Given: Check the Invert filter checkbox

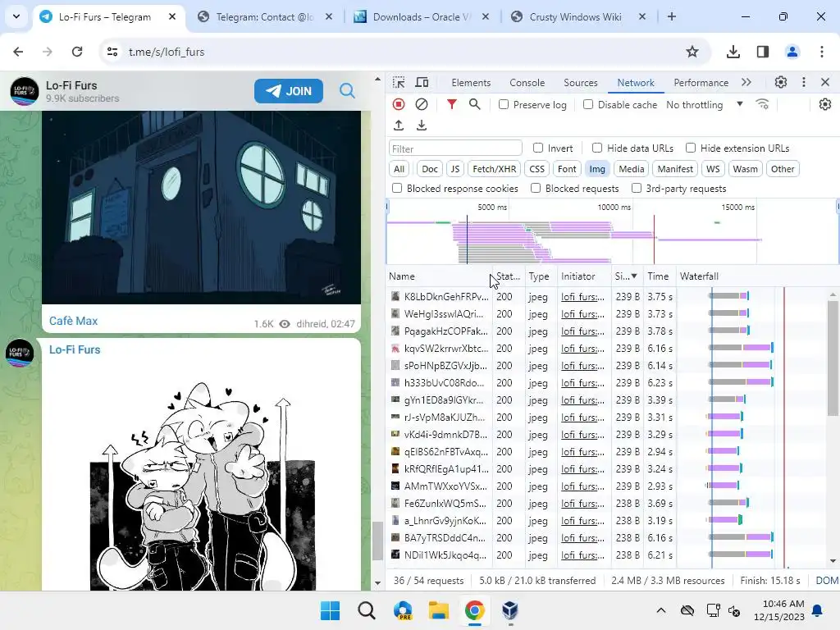Looking at the screenshot, I should click(x=538, y=148).
